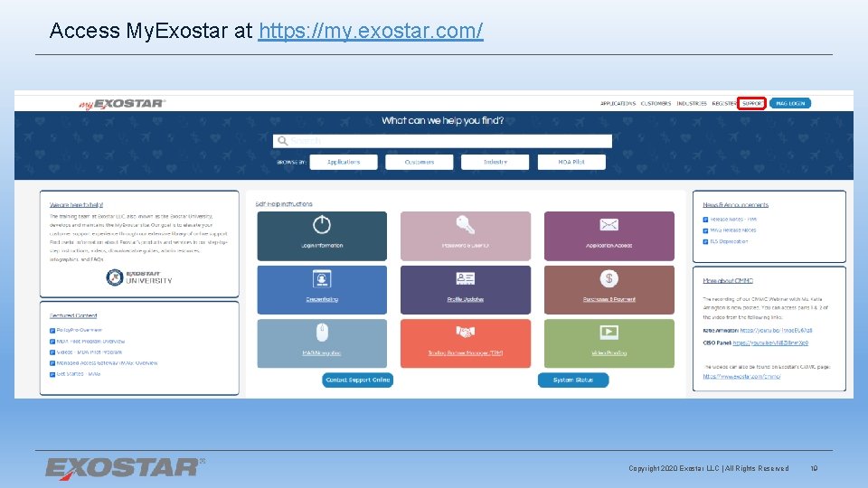
Task: Click the System Status button
Action: pos(573,380)
